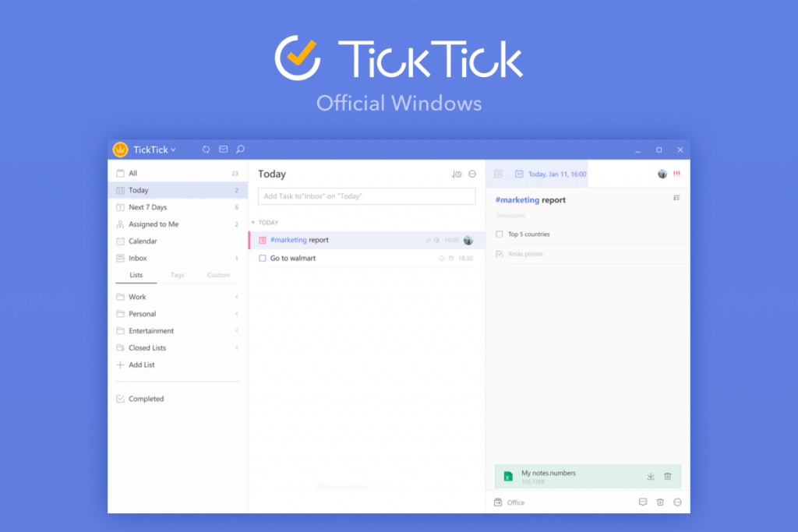Screen dimensions: 798x532
Task: Click the red priority icon on the task detail
Action: (x=676, y=174)
